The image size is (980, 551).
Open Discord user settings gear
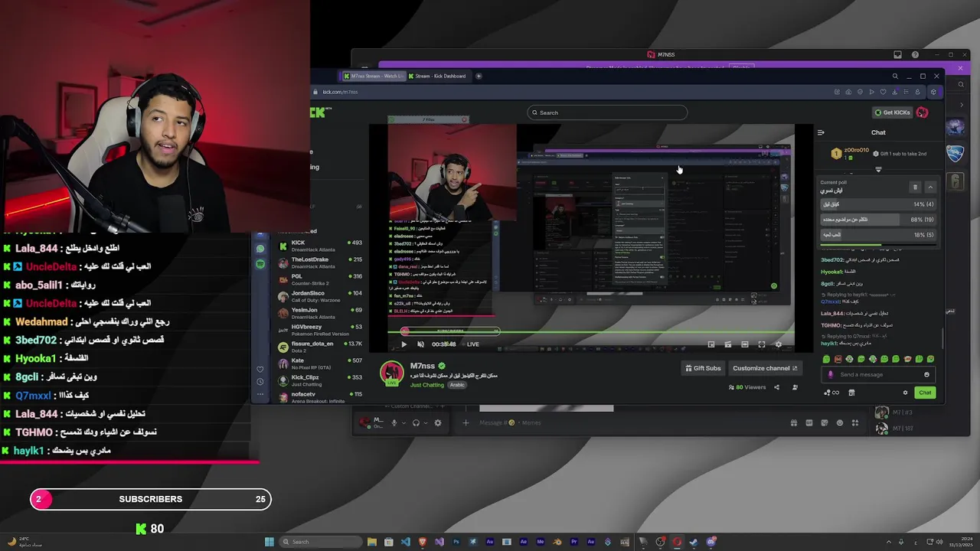pyautogui.click(x=438, y=422)
